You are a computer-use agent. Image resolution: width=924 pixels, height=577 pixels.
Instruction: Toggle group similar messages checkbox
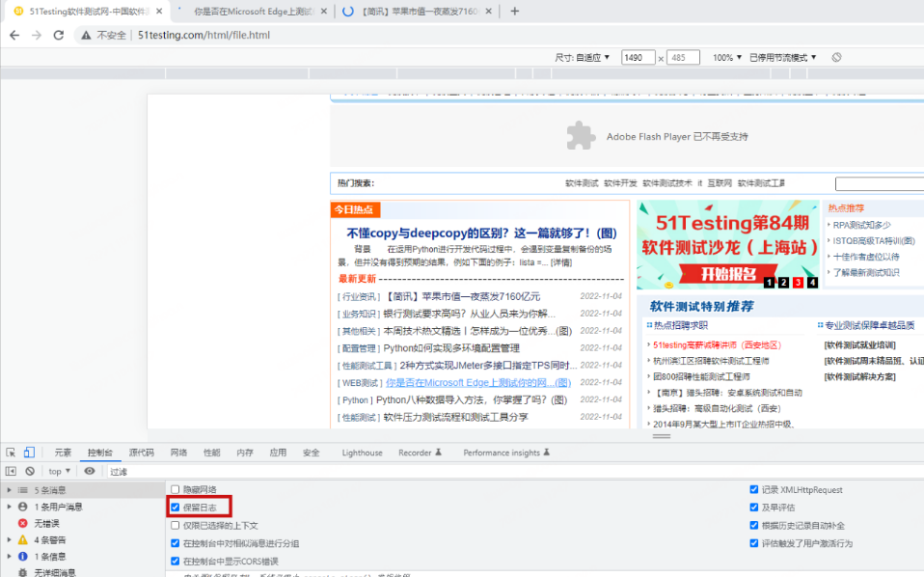click(175, 543)
